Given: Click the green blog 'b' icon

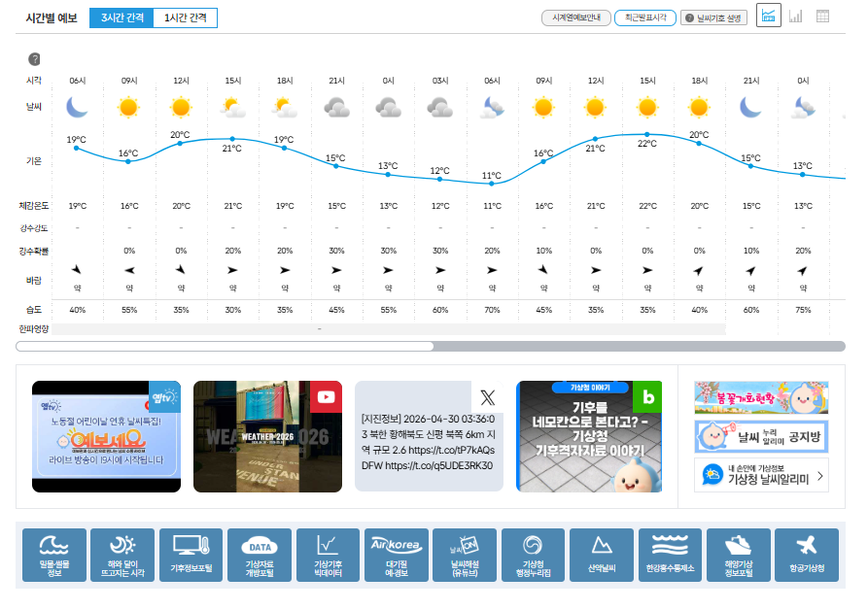Looking at the screenshot, I should pyautogui.click(x=648, y=396).
